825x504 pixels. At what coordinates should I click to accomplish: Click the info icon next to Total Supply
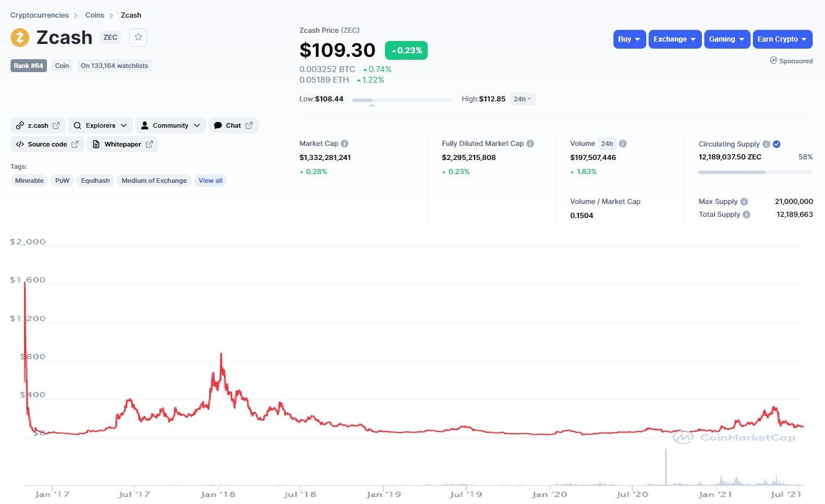point(746,214)
